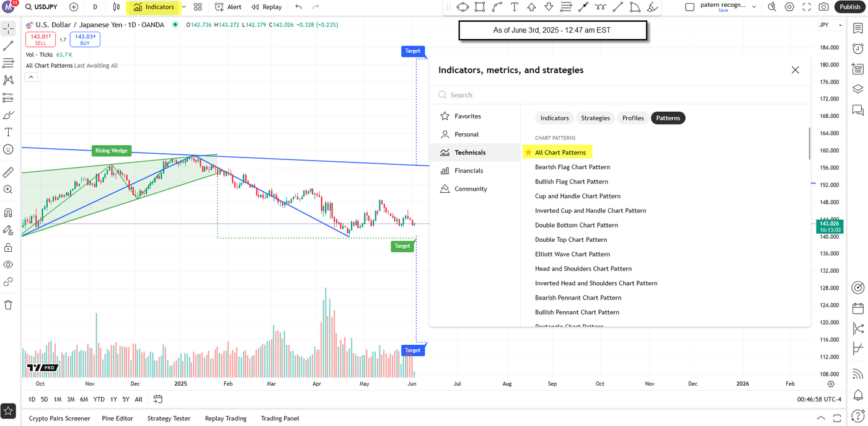This screenshot has width=868, height=426.
Task: Open the Emoji drawing tool
Action: coord(9,149)
